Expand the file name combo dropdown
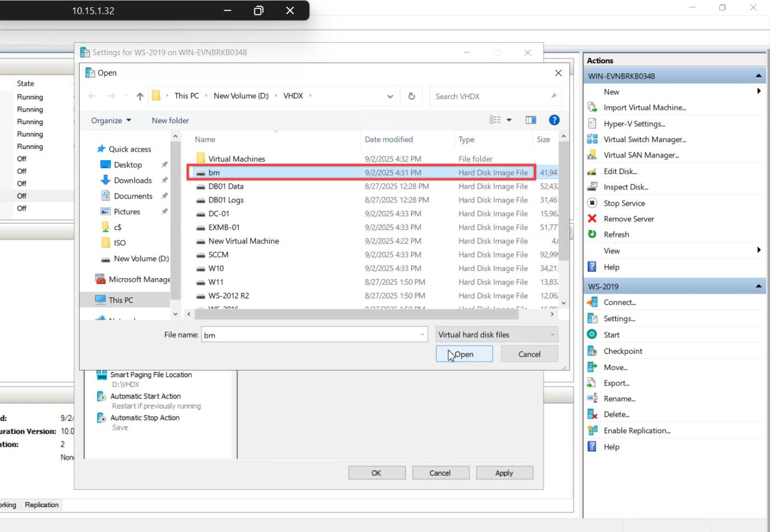 (x=422, y=335)
